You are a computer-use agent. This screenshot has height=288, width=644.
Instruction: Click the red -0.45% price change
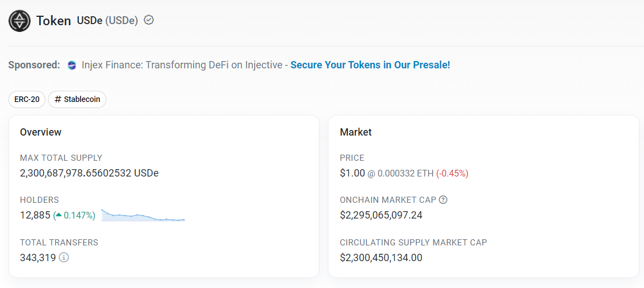tap(452, 174)
